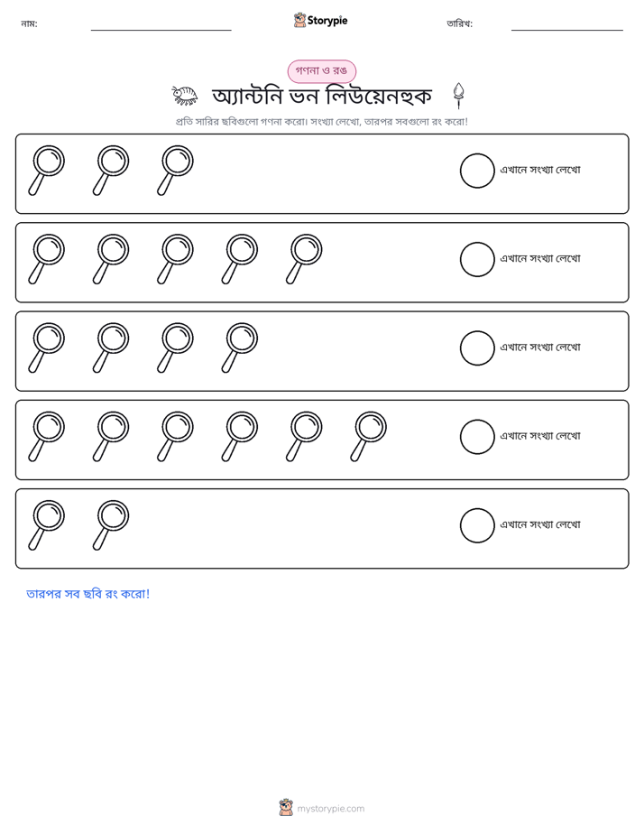Screen dimensions: 644x834
Task: Click the Storypie logo at top
Action: pyautogui.click(x=320, y=20)
